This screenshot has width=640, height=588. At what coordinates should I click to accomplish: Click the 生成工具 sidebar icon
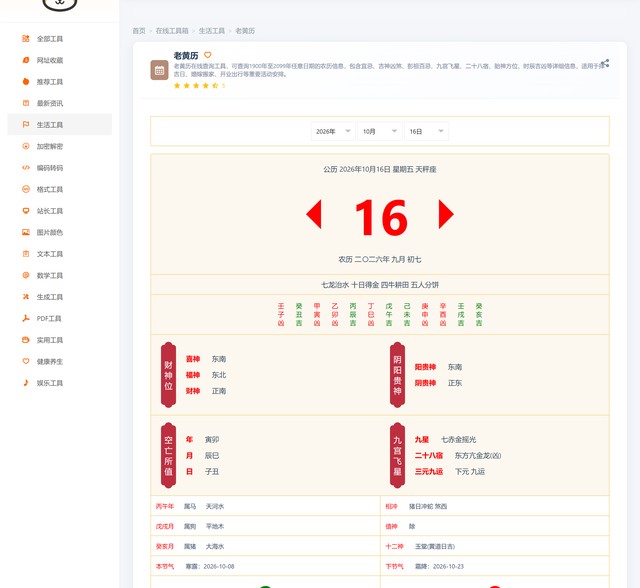click(26, 297)
